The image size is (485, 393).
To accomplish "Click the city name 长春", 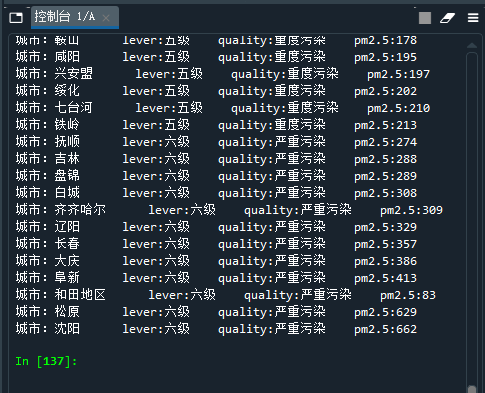I will pyautogui.click(x=67, y=244).
